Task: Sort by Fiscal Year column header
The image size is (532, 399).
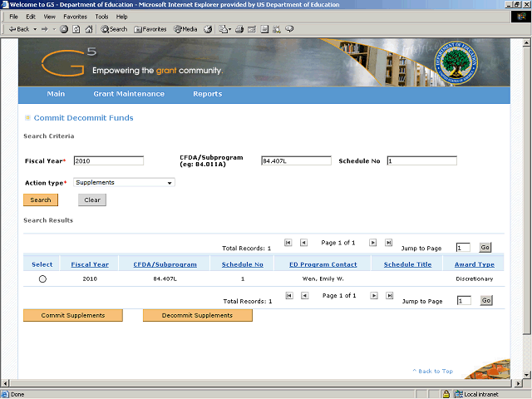Action: coord(90,264)
